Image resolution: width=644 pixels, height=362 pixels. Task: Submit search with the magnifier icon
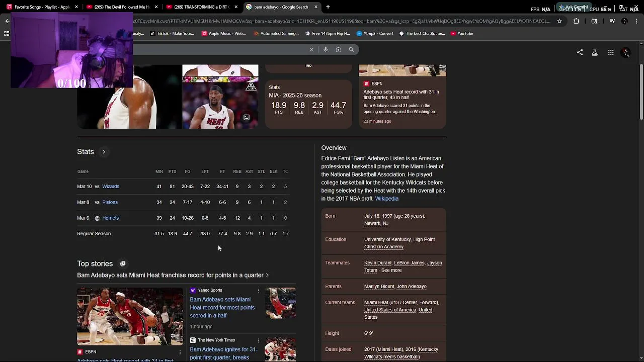pos(351,49)
